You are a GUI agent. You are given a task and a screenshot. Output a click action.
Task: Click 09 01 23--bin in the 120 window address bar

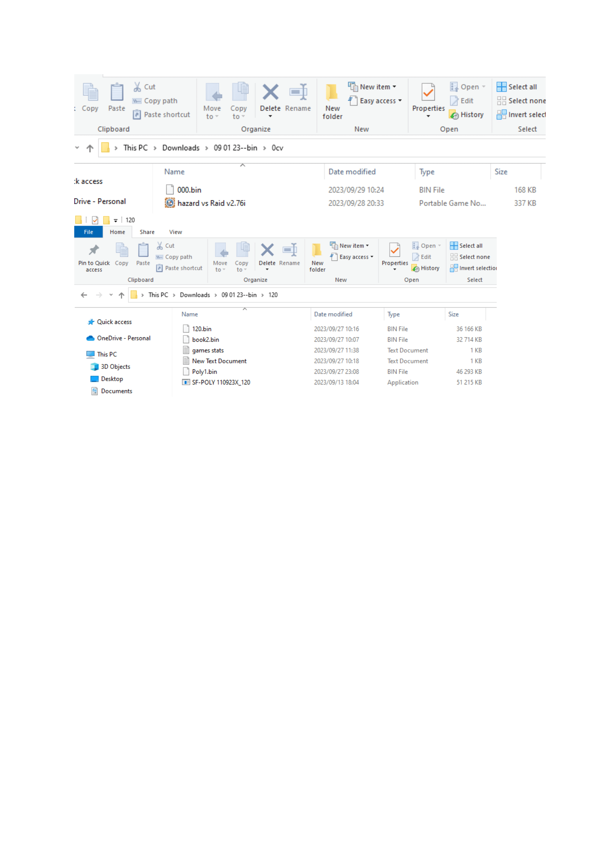pos(239,295)
